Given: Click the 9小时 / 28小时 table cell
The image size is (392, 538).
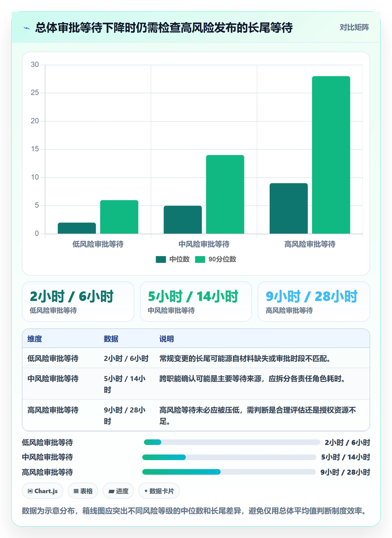Looking at the screenshot, I should (x=125, y=416).
